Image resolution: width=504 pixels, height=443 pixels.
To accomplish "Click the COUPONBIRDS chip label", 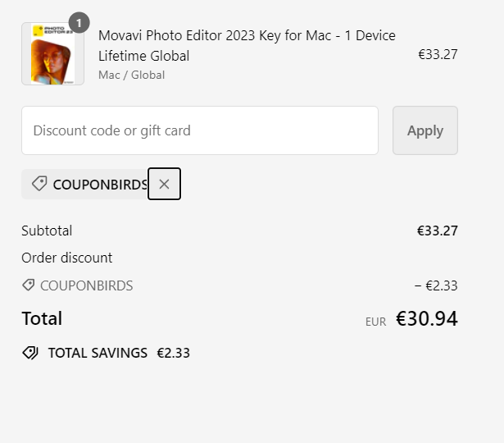I will (100, 185).
